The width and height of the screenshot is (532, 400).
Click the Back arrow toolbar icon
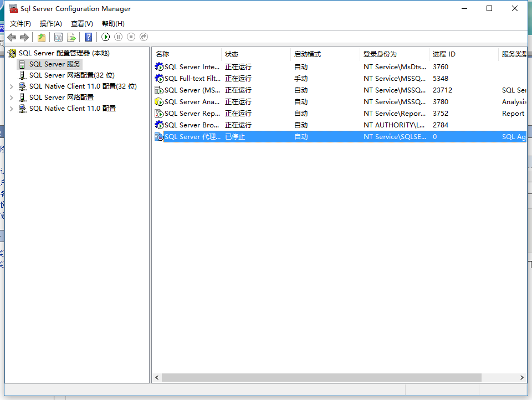pos(12,37)
